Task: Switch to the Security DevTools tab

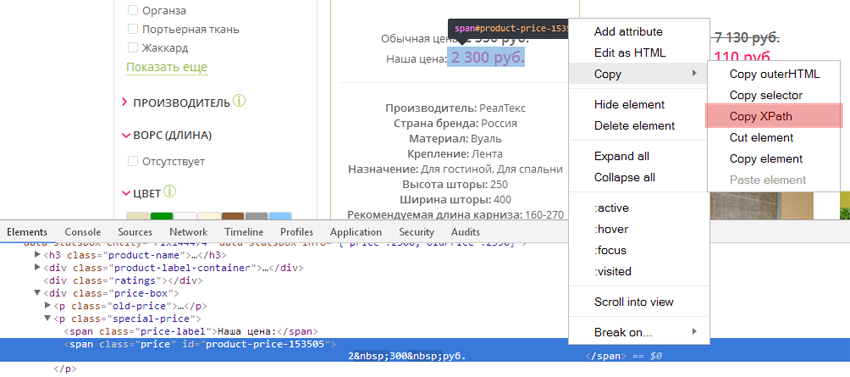Action: (416, 232)
